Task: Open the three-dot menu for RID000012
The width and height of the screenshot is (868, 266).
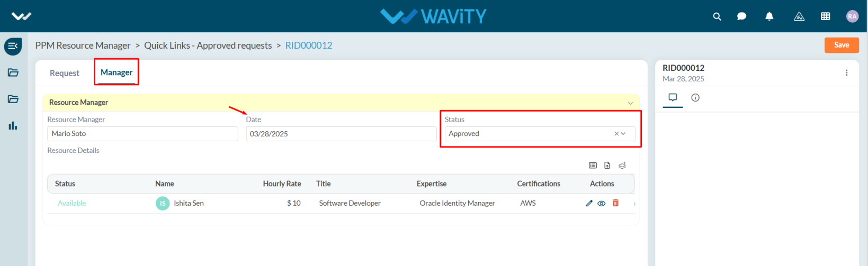Action: click(x=846, y=73)
